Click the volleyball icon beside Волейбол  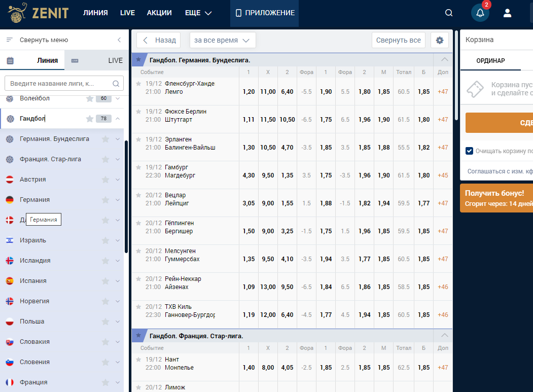10,98
